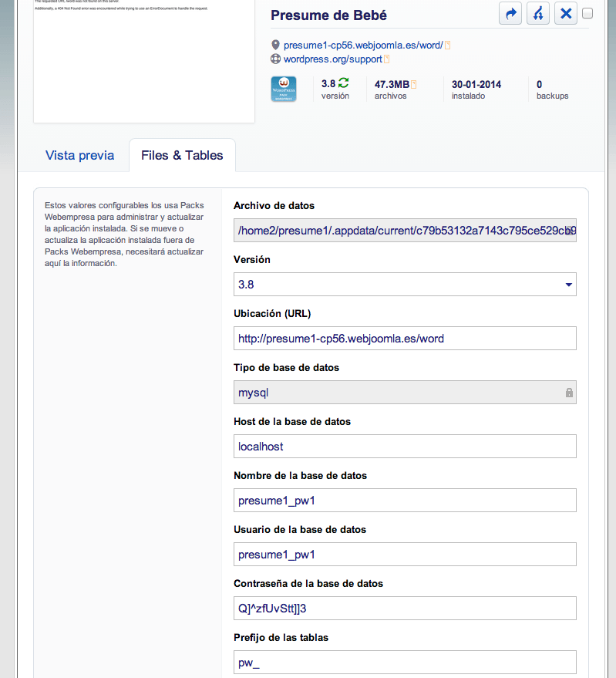Select the Files & Tables tab
616x678 pixels.
point(182,155)
